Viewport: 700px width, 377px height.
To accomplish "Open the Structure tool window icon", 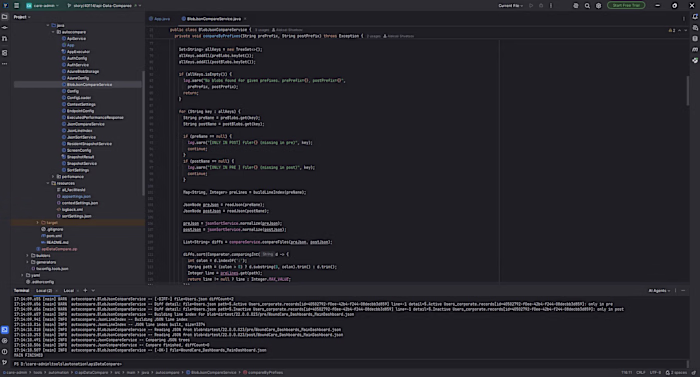I will pos(4,53).
